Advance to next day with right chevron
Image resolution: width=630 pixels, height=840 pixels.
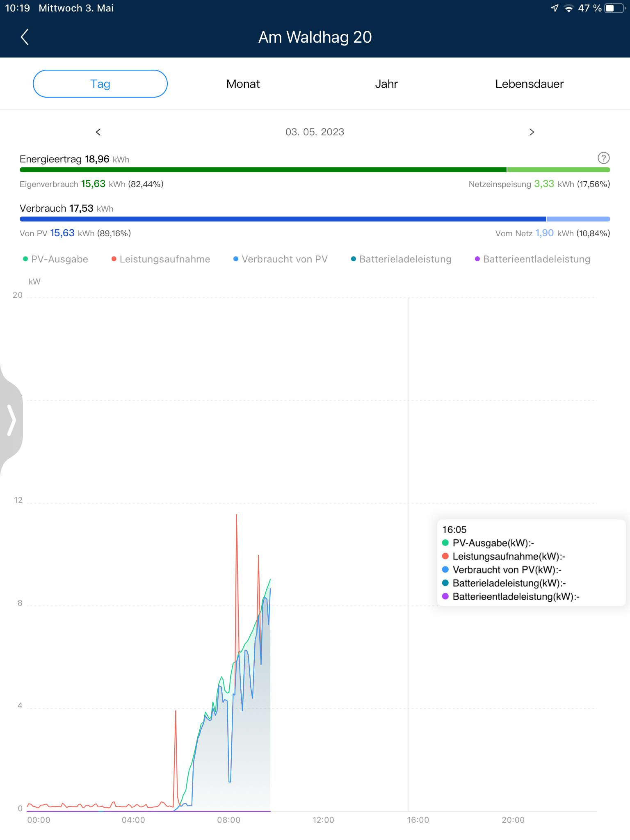pos(532,132)
